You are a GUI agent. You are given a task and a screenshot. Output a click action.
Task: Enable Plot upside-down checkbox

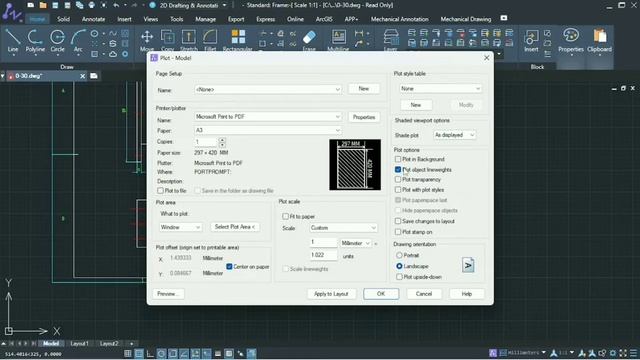pyautogui.click(x=399, y=277)
